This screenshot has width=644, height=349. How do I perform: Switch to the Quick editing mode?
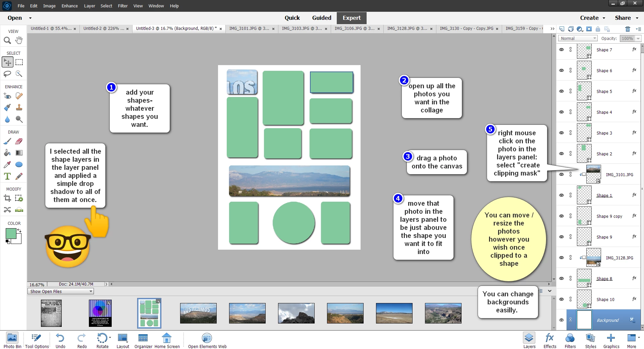point(292,18)
